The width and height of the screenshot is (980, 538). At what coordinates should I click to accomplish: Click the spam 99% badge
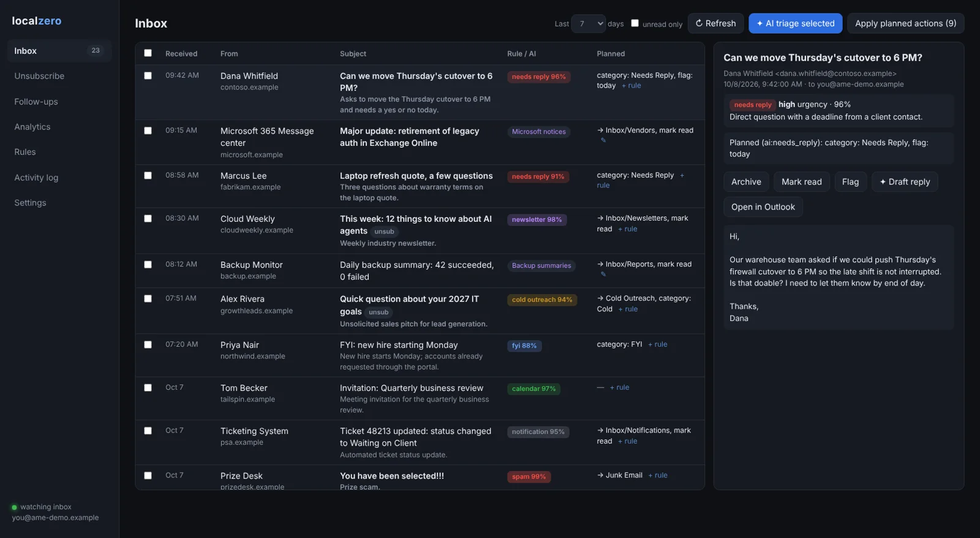coord(529,477)
